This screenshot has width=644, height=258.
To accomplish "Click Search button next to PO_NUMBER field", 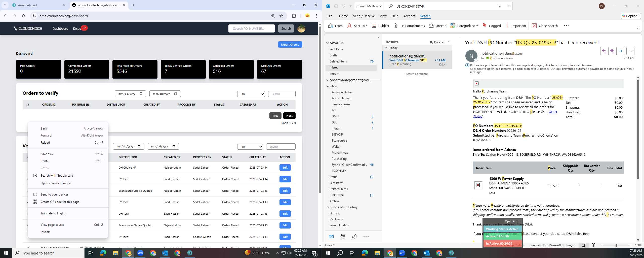I will 286,28.
